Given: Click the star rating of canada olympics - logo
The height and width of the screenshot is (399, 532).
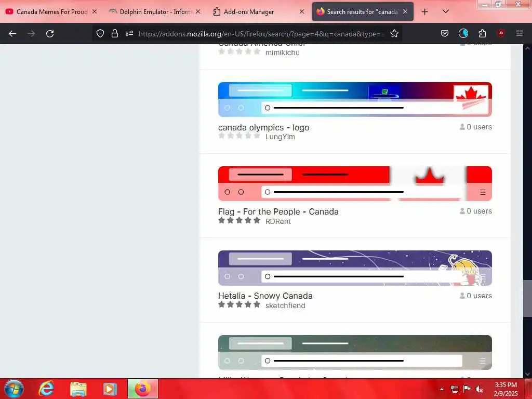Looking at the screenshot, I should 239,136.
